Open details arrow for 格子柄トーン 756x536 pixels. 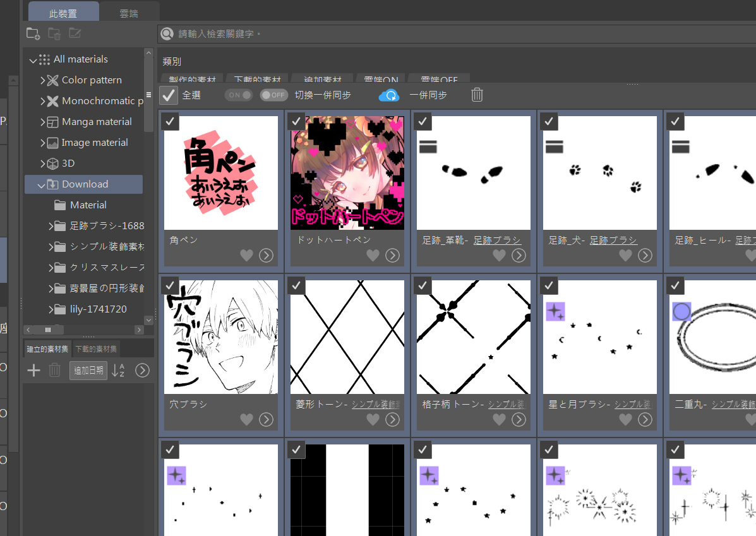coord(519,420)
